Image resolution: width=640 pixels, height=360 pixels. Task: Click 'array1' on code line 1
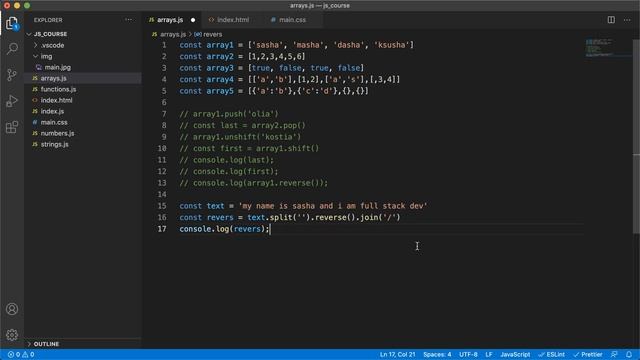(x=220, y=45)
